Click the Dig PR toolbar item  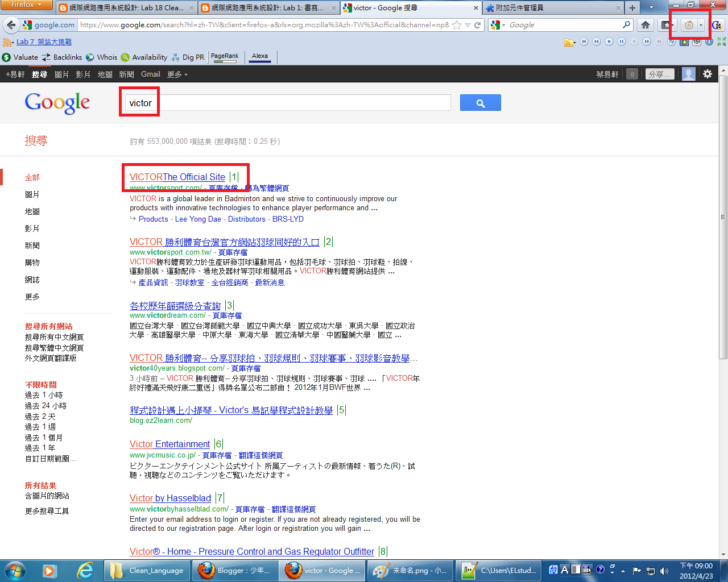(x=187, y=57)
